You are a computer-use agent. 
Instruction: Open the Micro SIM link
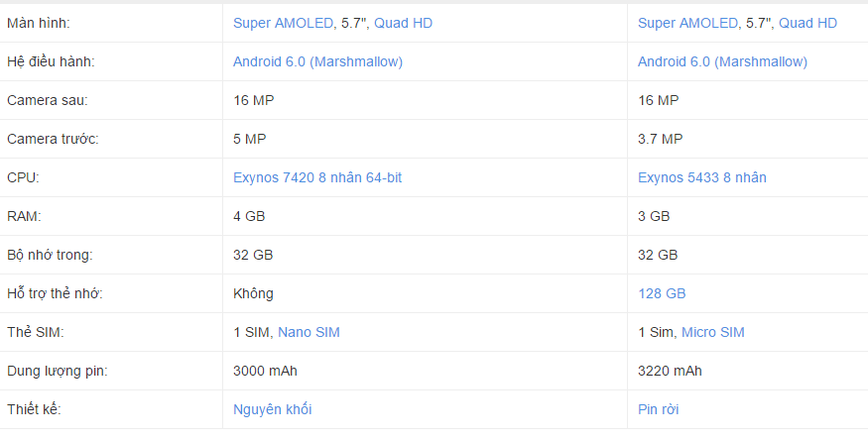click(x=712, y=332)
